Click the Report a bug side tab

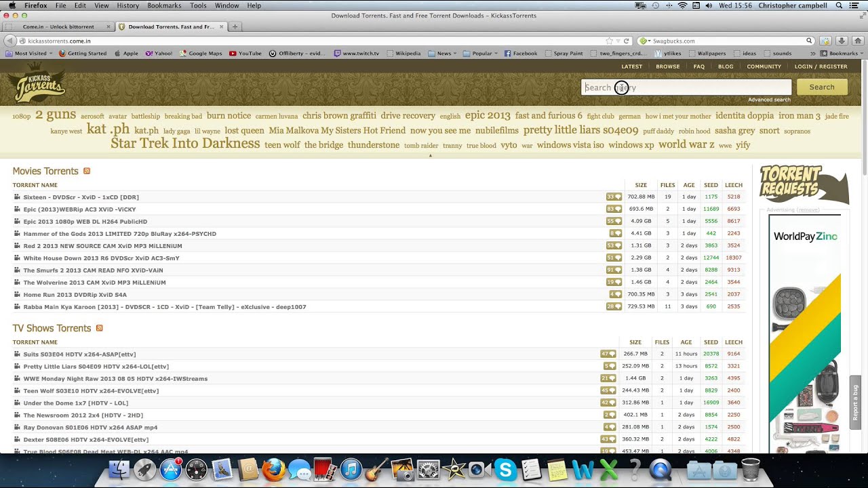855,403
